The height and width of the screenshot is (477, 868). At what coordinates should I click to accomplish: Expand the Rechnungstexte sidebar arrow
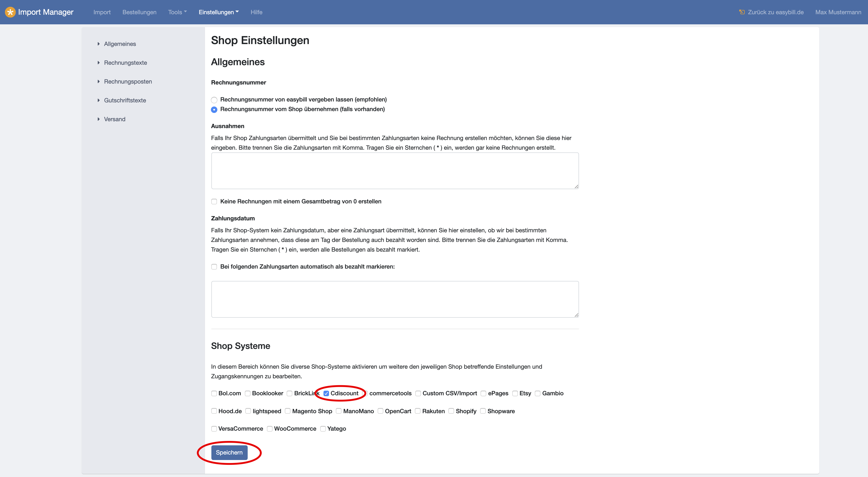(98, 63)
